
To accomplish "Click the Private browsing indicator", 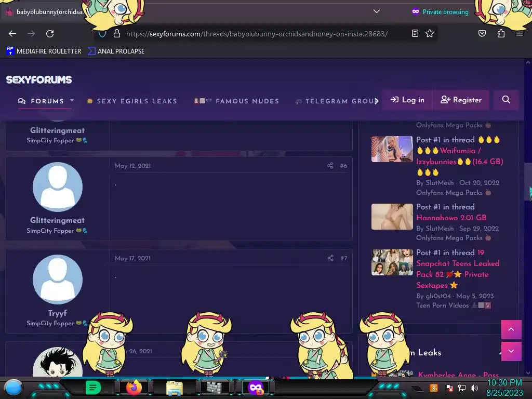I will [x=441, y=12].
